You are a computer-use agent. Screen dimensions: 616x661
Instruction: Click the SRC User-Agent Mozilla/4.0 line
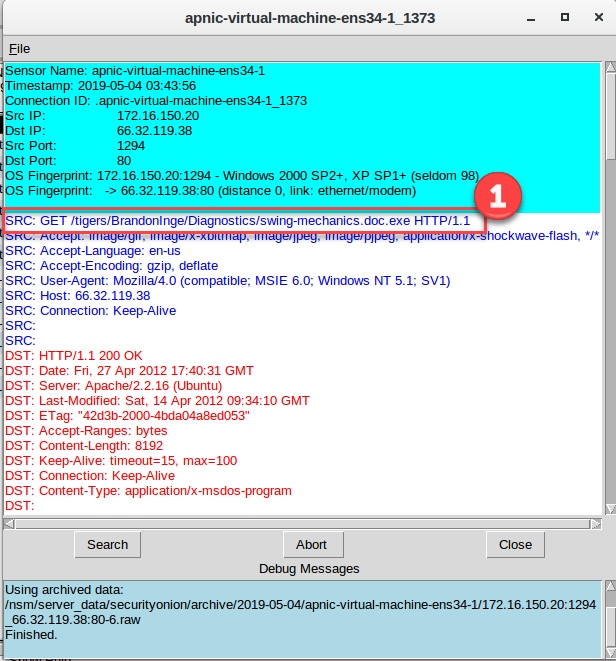pos(228,281)
